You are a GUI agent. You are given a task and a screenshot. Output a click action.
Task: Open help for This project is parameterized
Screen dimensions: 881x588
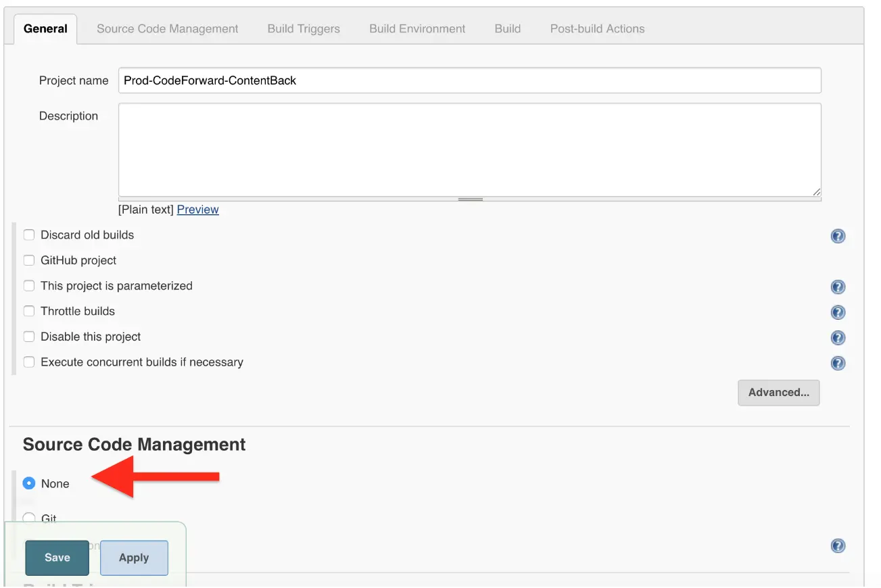[838, 287]
